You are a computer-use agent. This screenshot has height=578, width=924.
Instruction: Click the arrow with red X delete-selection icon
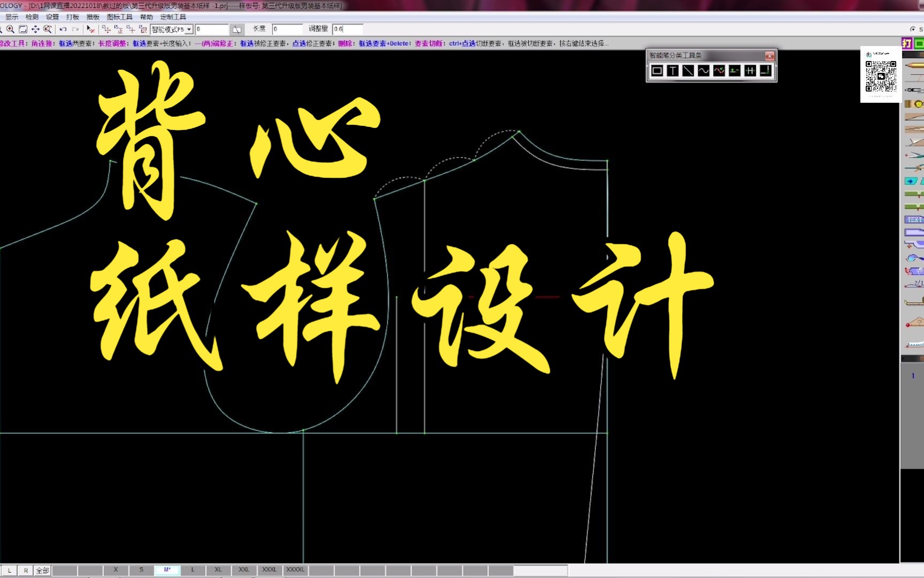point(91,29)
